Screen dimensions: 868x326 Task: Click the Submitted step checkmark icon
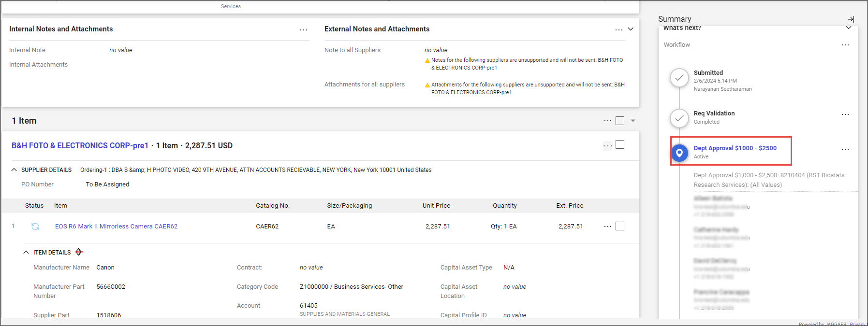pos(679,77)
